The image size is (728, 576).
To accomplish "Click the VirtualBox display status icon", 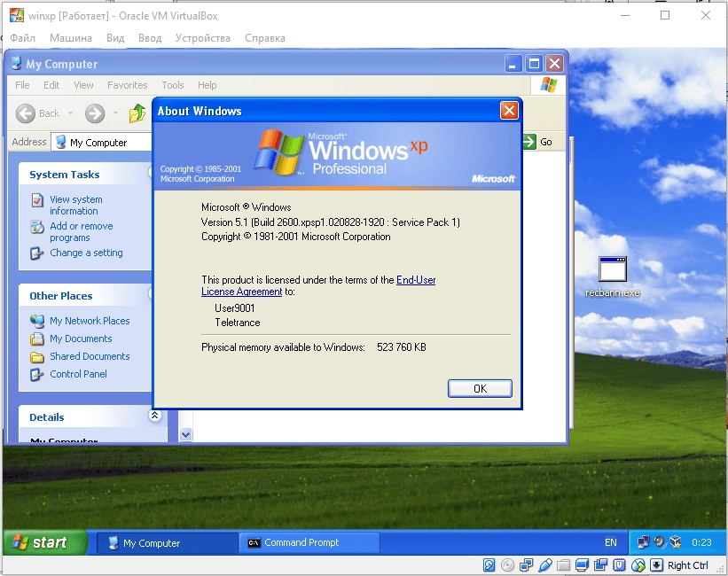I will click(582, 564).
